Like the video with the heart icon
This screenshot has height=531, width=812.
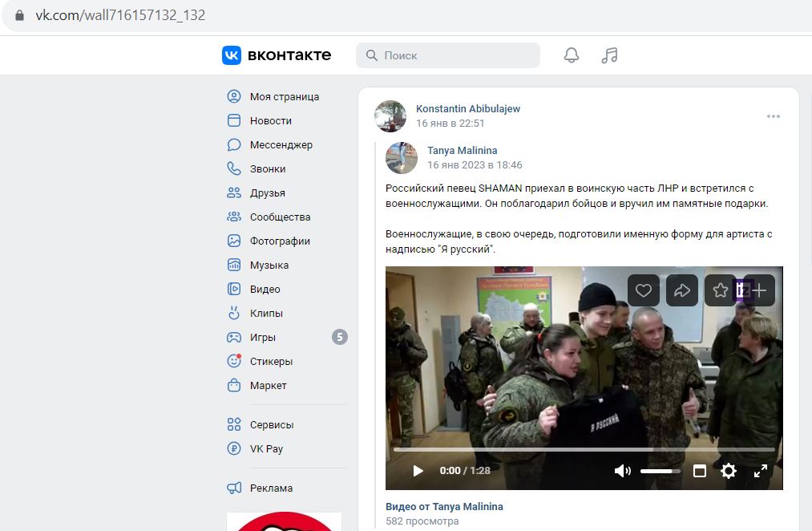644,290
